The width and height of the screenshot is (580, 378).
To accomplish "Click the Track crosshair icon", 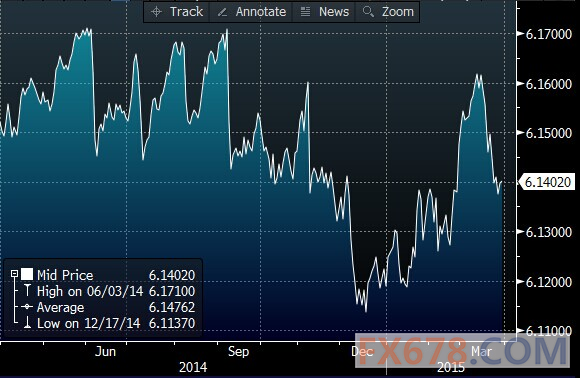I will click(156, 12).
